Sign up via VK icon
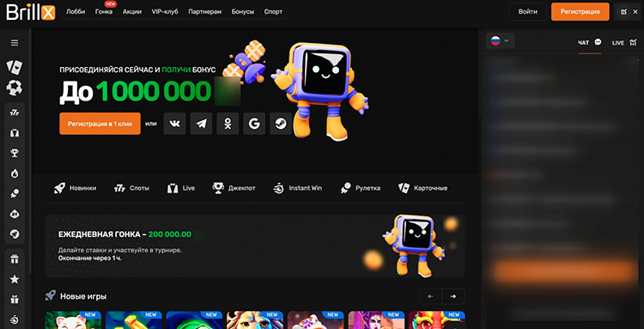The width and height of the screenshot is (644, 329). [174, 124]
